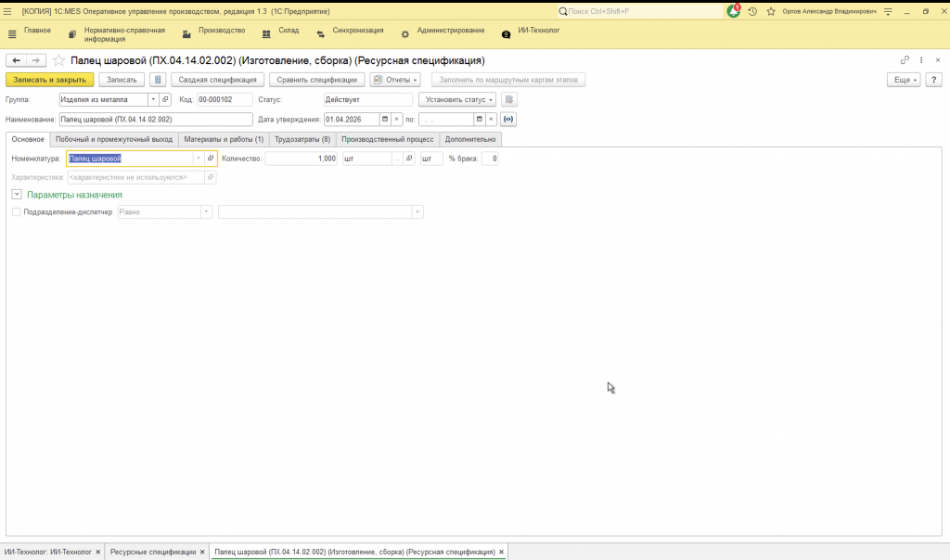Copy link to this form icon

[x=905, y=60]
